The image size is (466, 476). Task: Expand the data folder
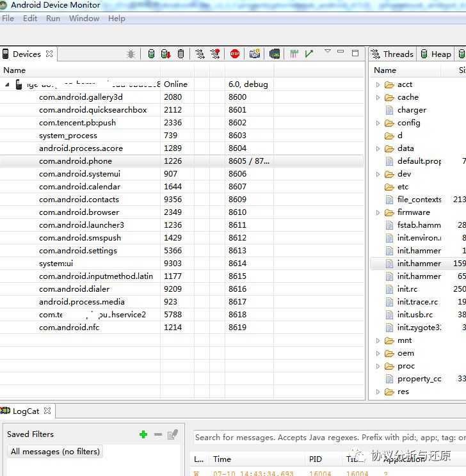coord(378,148)
